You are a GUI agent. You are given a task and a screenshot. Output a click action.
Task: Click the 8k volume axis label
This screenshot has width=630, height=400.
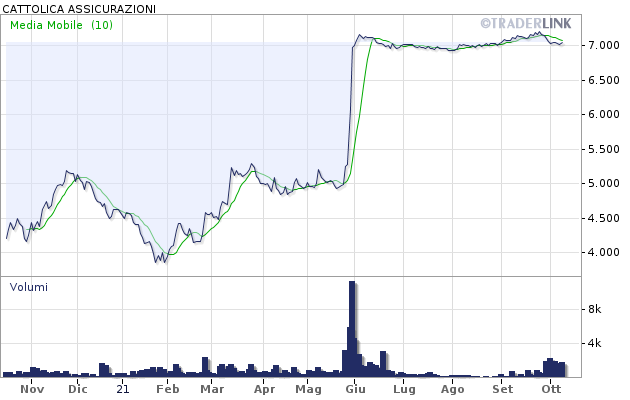coord(595,309)
